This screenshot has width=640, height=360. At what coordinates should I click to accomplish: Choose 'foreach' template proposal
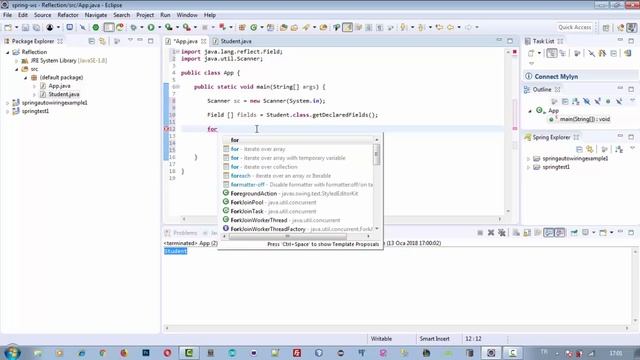[x=298, y=176]
